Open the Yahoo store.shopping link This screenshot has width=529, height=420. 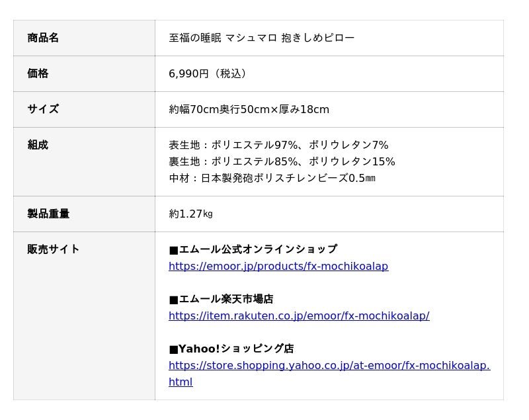pyautogui.click(x=329, y=366)
